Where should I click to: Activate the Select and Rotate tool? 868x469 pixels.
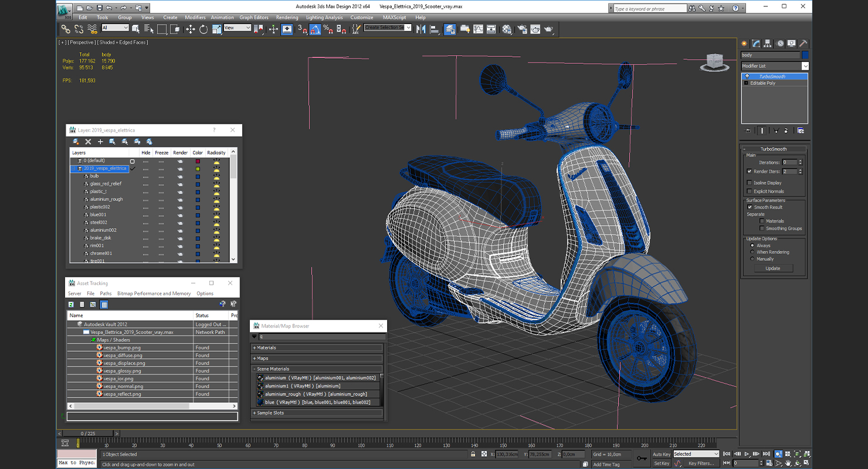[x=204, y=29]
